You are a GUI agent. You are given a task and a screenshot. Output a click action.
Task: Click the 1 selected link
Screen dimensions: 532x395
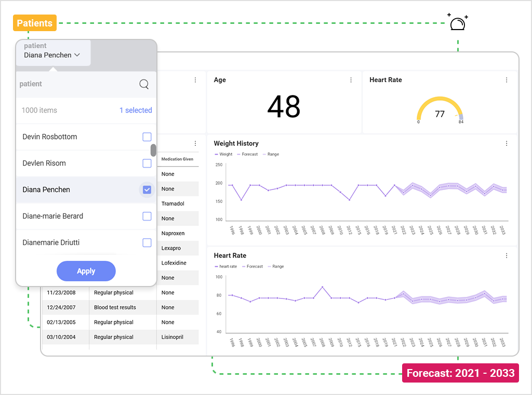[x=136, y=110]
